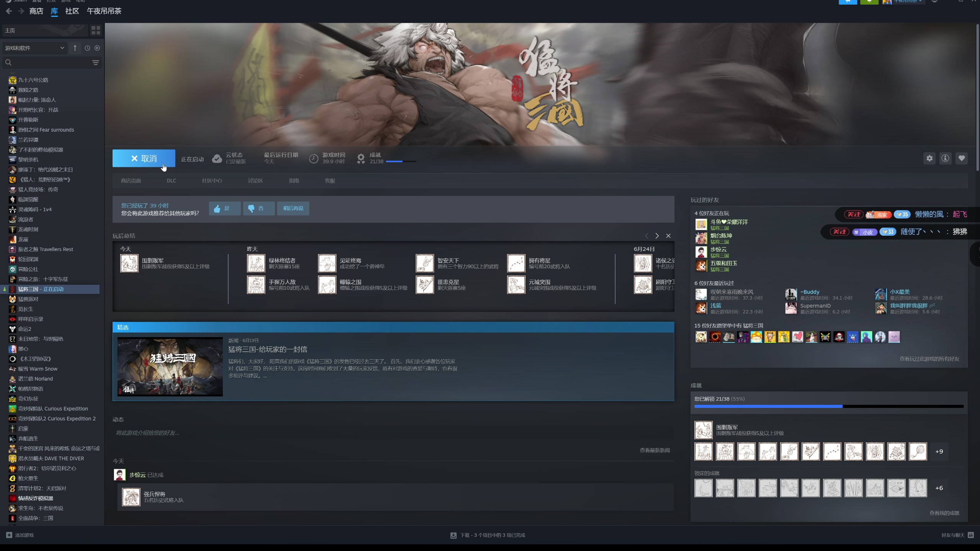Open the 商店 top menu
980x551 pixels.
pyautogui.click(x=36, y=11)
